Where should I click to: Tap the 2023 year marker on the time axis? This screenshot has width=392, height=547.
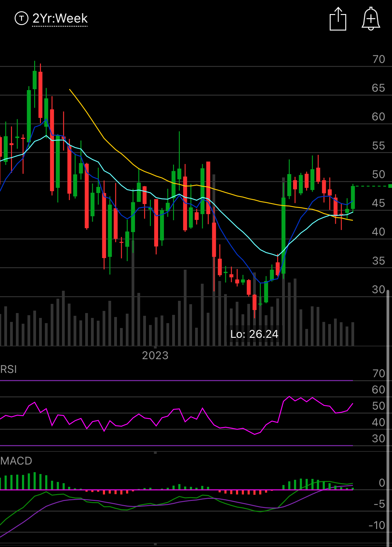click(155, 356)
